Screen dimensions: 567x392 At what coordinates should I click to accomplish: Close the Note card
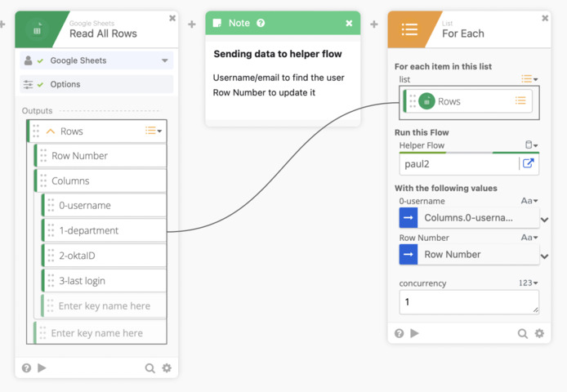349,23
